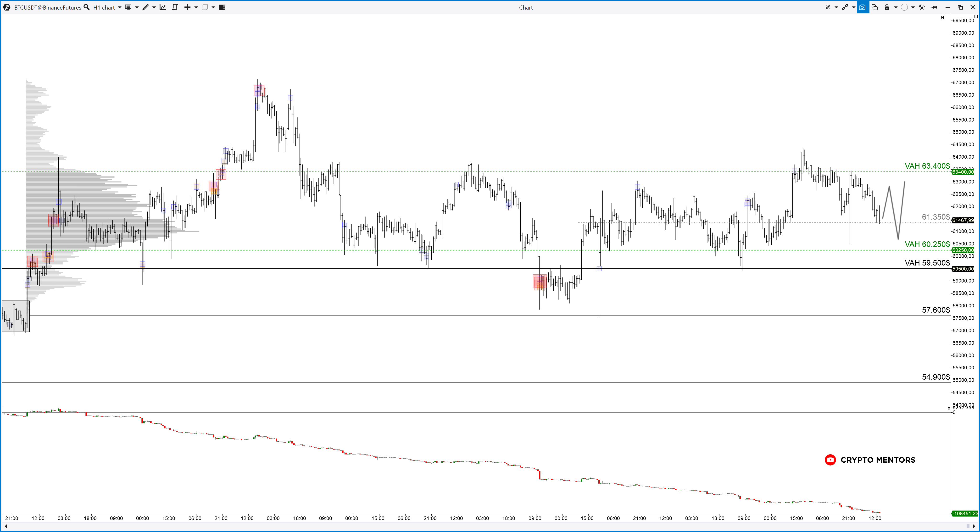Select the pencil drawing tool
The width and height of the screenshot is (980, 532).
[x=145, y=7]
